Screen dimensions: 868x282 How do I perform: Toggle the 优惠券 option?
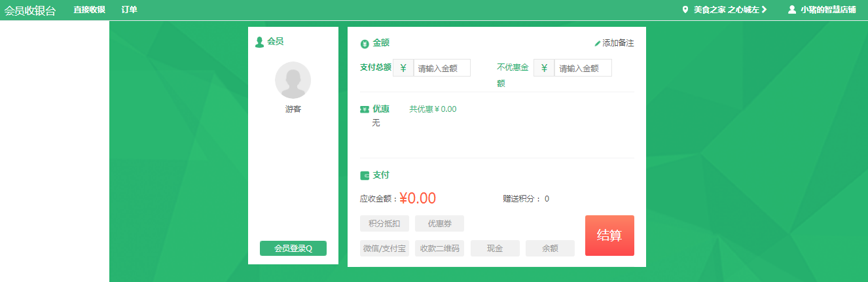(439, 224)
